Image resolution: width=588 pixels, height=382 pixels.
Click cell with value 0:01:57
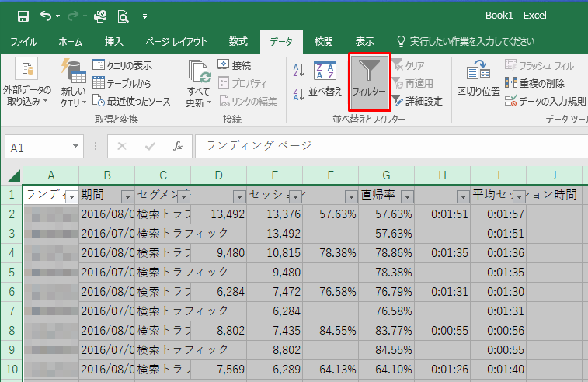click(499, 214)
